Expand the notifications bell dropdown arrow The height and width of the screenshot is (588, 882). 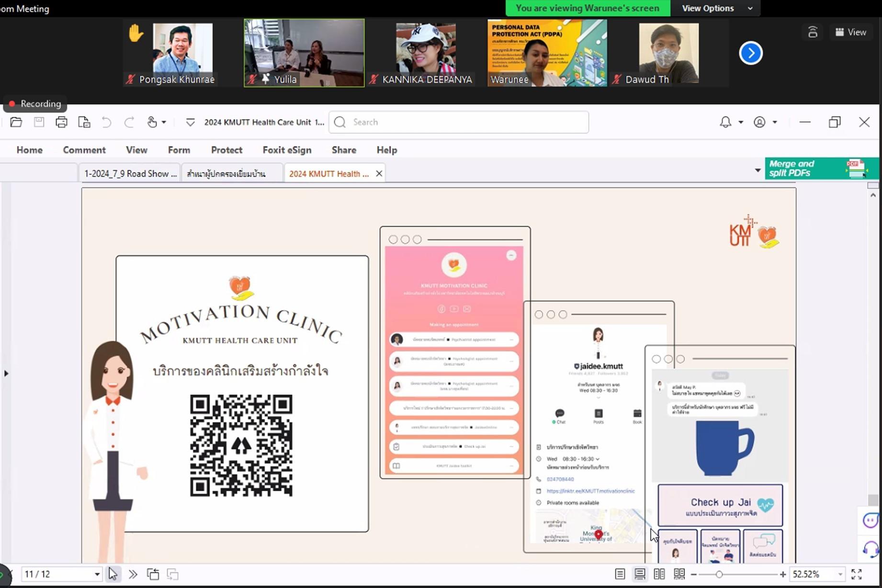click(x=740, y=122)
